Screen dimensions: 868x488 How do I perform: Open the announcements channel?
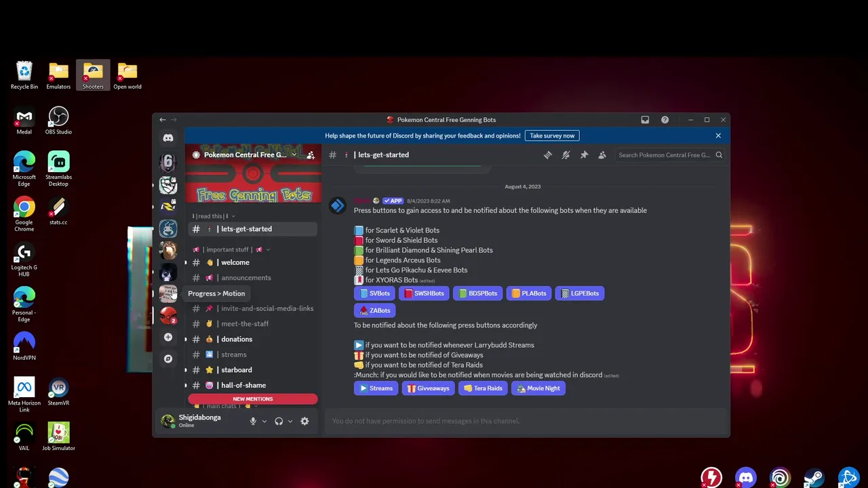(x=252, y=278)
